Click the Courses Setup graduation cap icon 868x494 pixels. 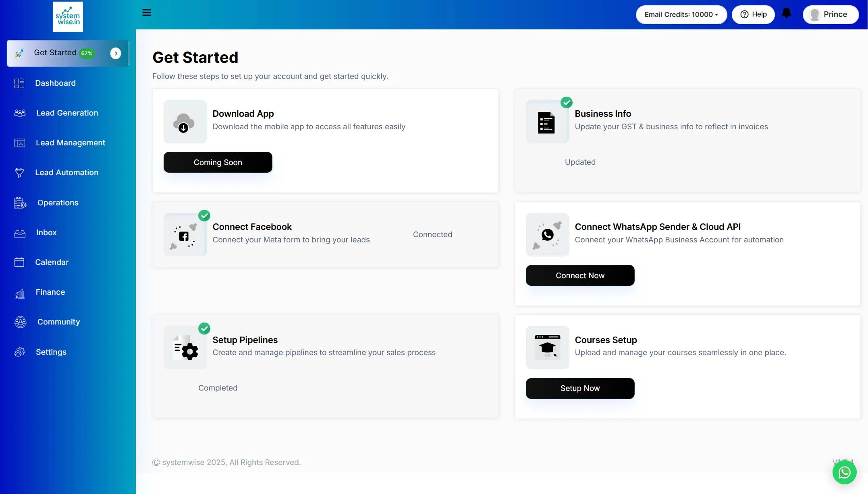(x=547, y=347)
